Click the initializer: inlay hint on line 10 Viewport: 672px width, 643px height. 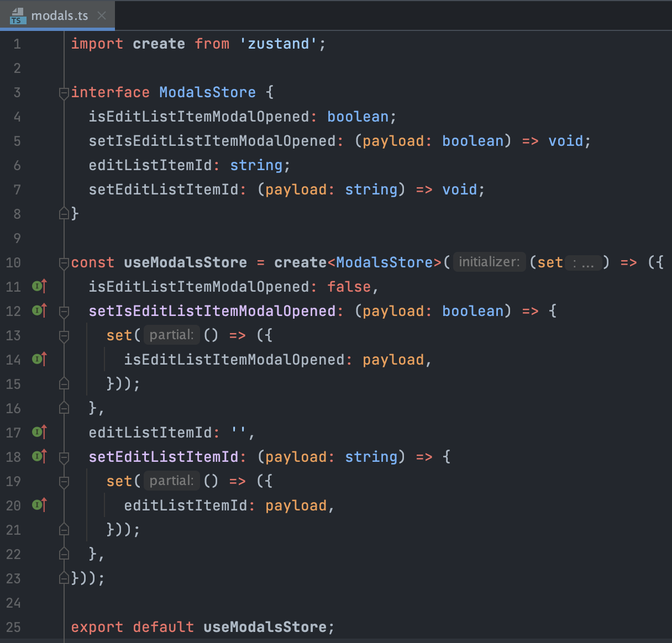point(489,262)
